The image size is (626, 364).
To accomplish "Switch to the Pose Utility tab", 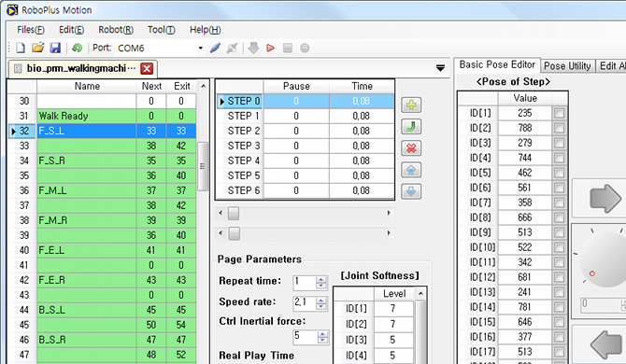I will pyautogui.click(x=567, y=65).
